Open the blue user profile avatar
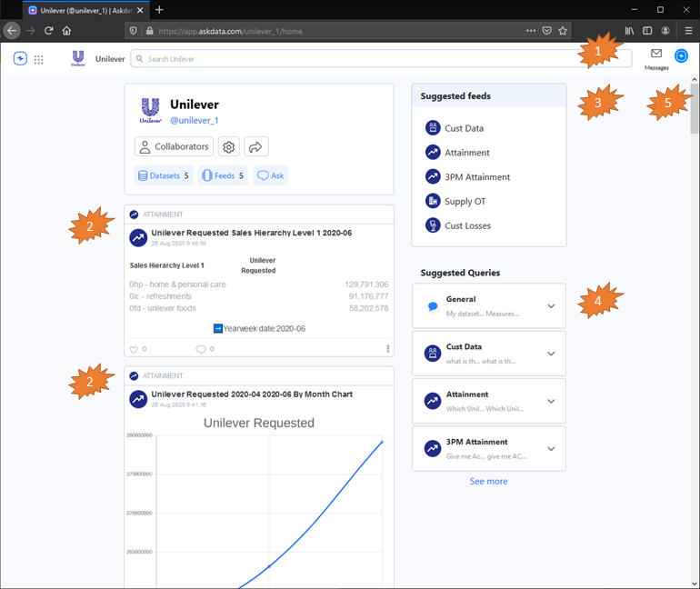The height and width of the screenshot is (589, 700). coord(681,55)
